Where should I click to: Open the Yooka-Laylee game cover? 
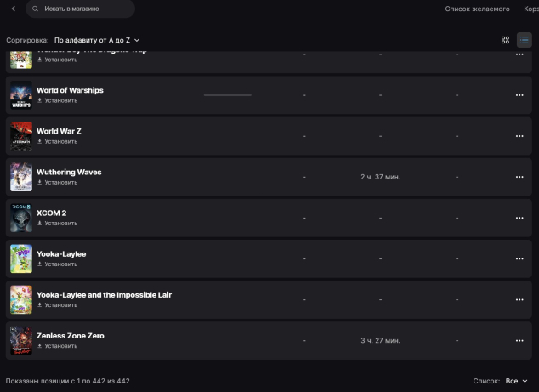[21, 258]
